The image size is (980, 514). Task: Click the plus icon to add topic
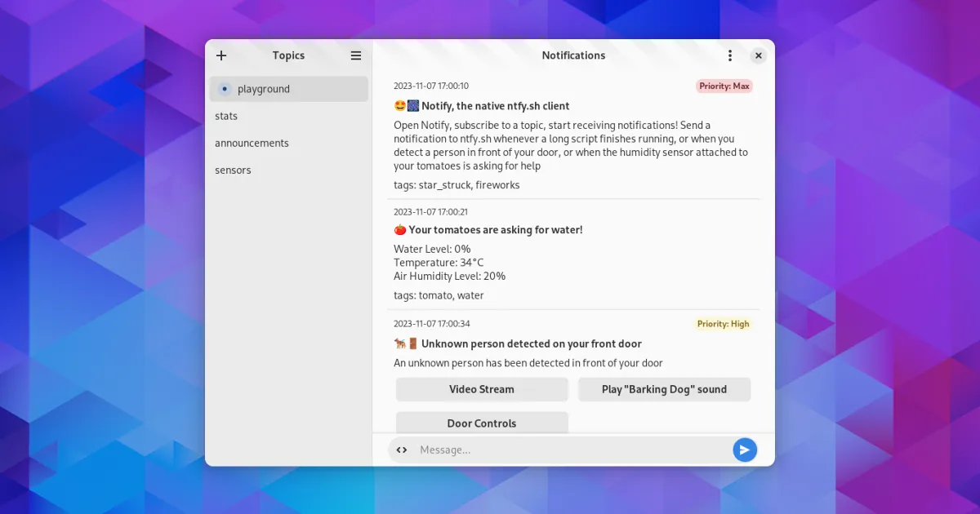click(x=221, y=55)
